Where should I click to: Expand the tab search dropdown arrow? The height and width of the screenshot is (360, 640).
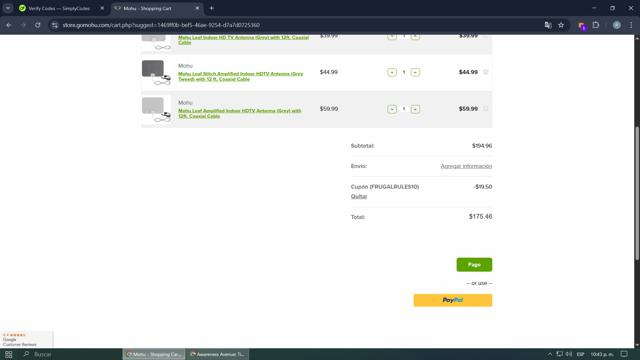8,8
